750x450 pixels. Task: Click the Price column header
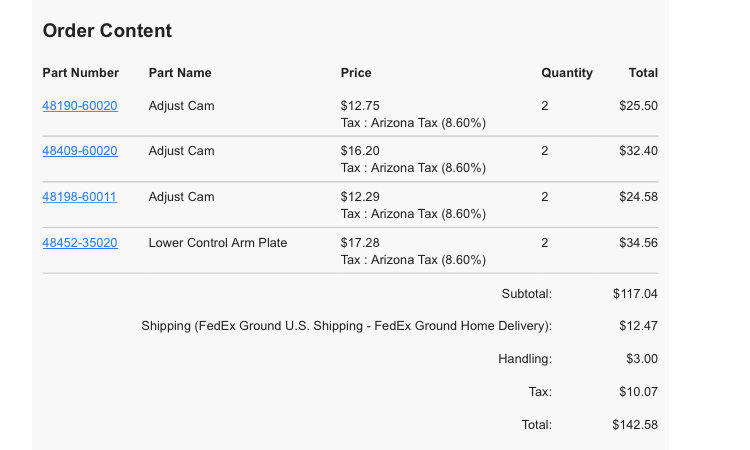(356, 73)
